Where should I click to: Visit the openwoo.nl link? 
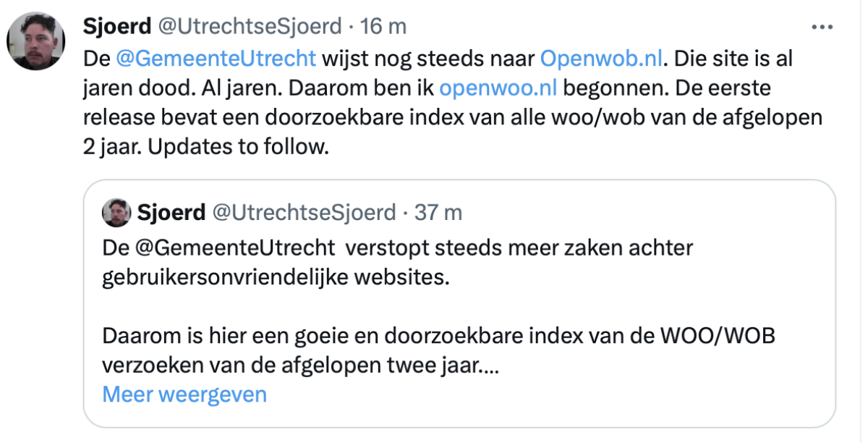498,87
